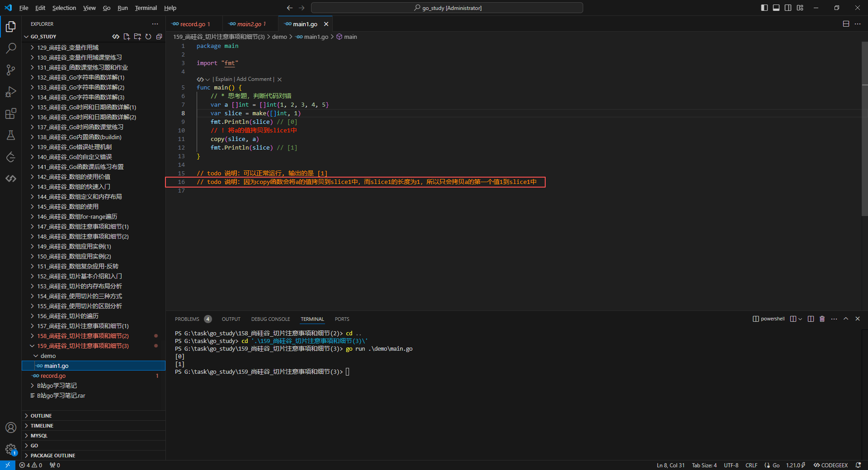Collapse all folders in Explorer
Viewport: 868px width, 470px height.
point(159,37)
